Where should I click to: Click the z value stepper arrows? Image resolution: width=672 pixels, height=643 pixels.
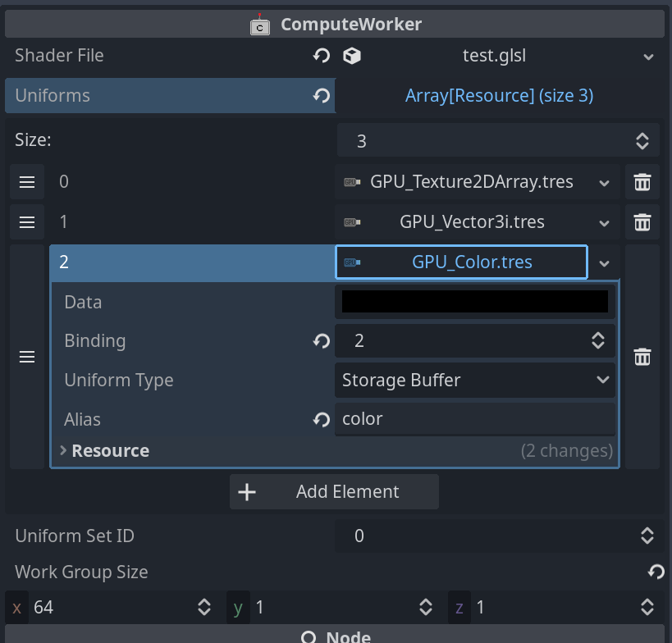pos(647,608)
